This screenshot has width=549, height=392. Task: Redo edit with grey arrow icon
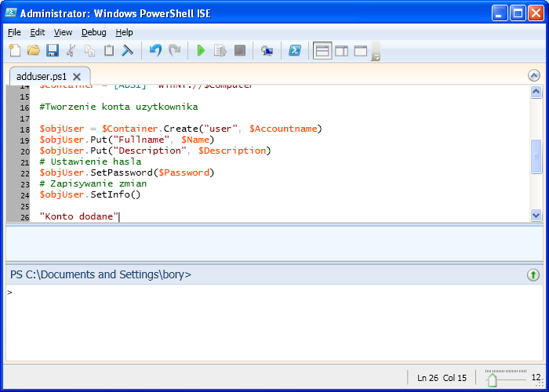(174, 50)
